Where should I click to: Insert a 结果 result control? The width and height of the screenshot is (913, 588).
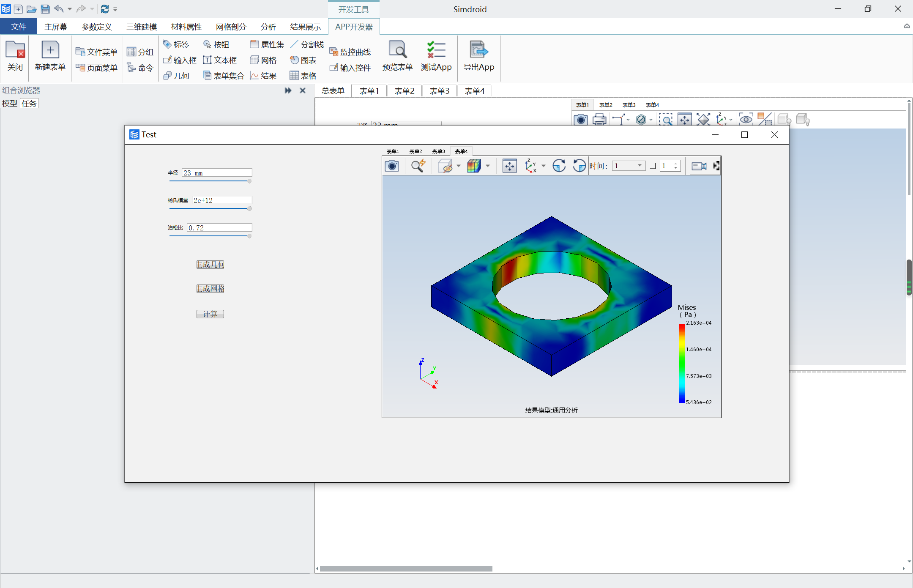(x=263, y=76)
